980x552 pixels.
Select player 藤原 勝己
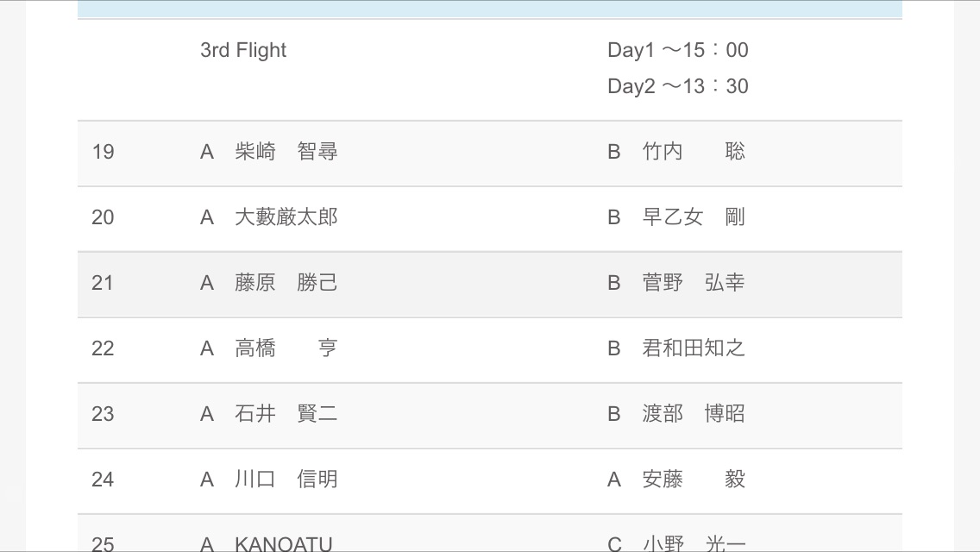tap(286, 283)
